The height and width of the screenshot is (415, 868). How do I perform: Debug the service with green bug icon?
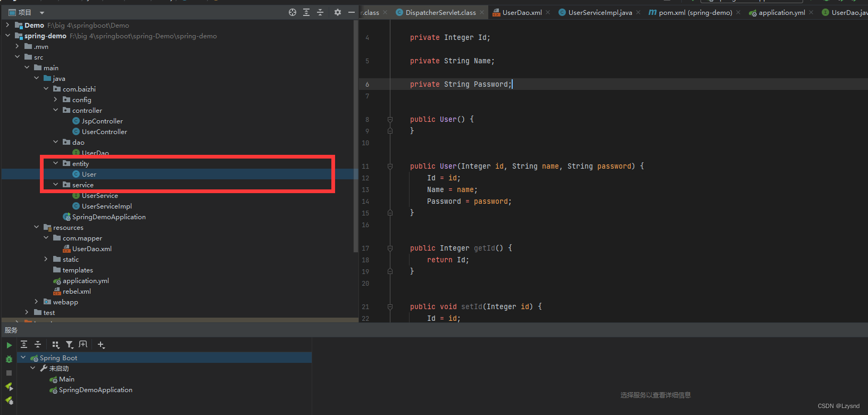9,359
